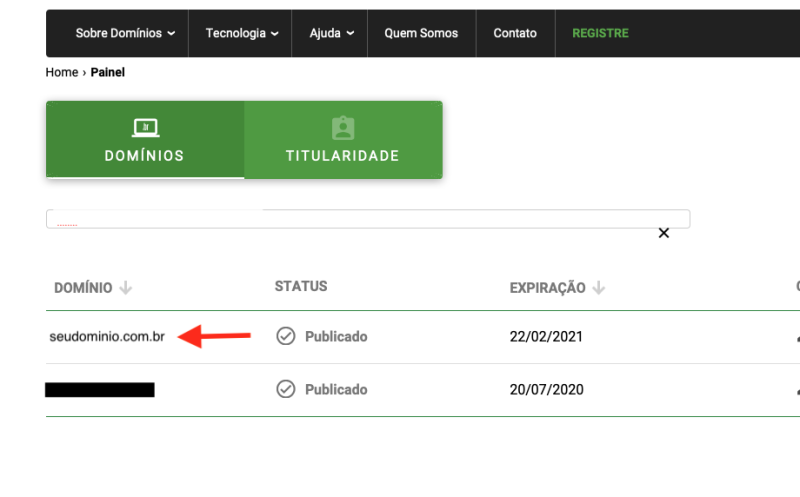This screenshot has height=497, width=800.
Task: Clear search with the X icon
Action: pos(663,233)
